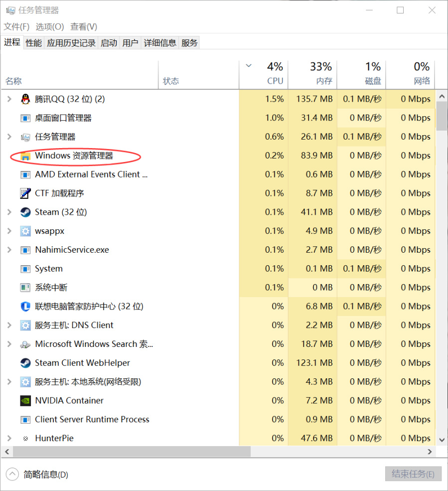Sort by the 状态 column header
The width and height of the screenshot is (448, 491).
click(x=199, y=74)
